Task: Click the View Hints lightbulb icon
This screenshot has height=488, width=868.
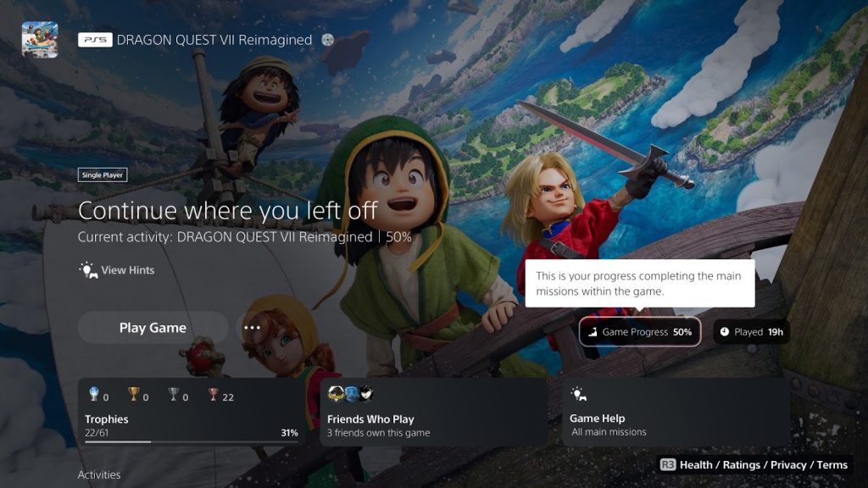Action: pos(88,270)
